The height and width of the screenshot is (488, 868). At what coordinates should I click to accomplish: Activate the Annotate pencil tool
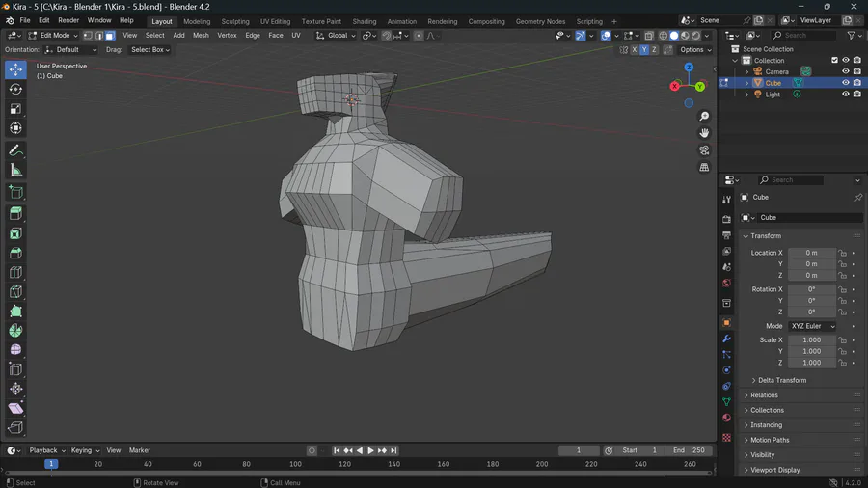click(15, 150)
